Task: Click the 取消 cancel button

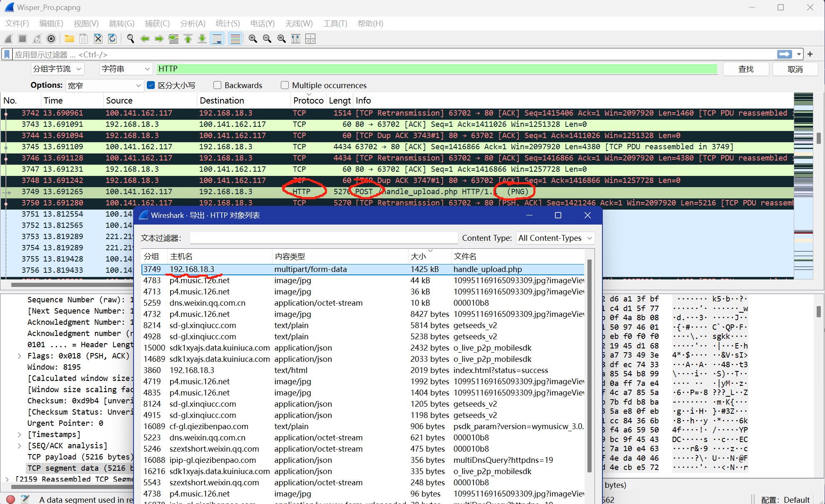Action: point(795,69)
